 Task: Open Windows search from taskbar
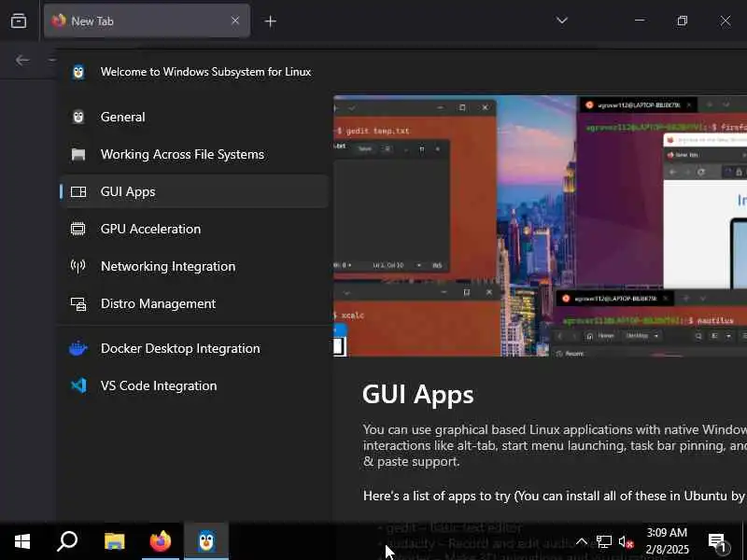(x=67, y=541)
